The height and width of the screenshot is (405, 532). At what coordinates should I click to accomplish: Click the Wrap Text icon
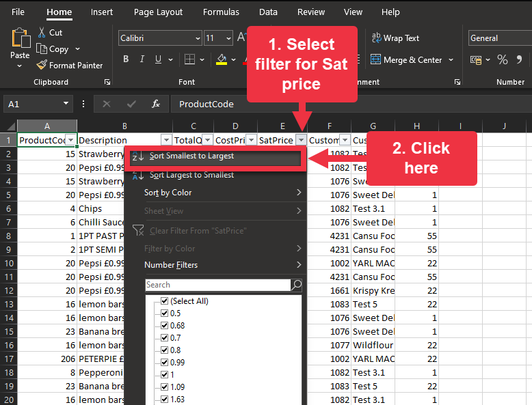[376, 38]
